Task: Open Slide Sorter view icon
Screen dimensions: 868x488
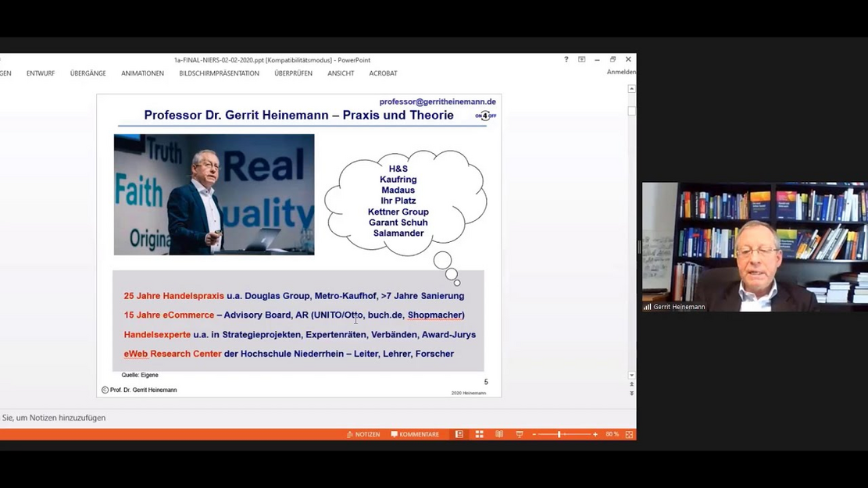Action: point(479,434)
